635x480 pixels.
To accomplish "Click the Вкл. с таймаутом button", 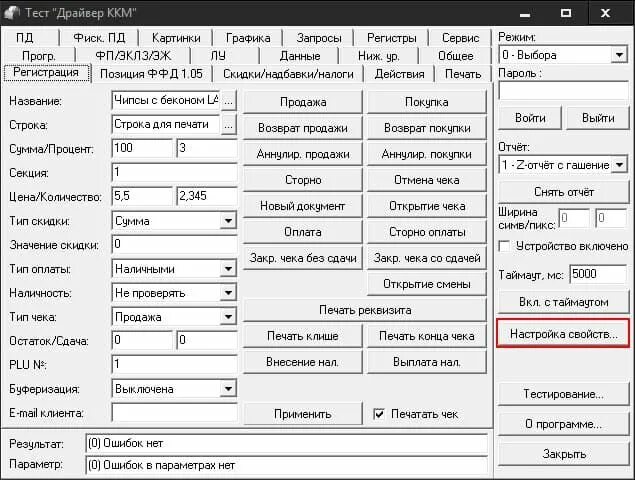I will (x=564, y=302).
